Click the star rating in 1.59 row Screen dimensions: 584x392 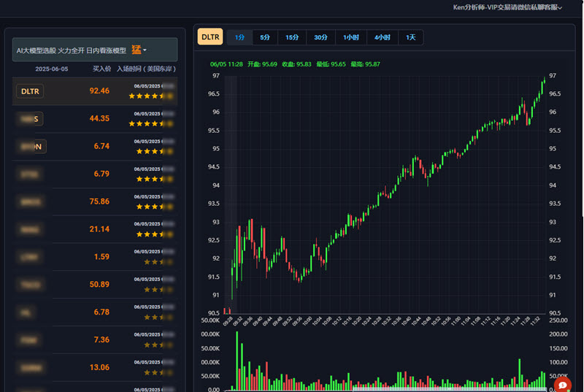(x=158, y=262)
